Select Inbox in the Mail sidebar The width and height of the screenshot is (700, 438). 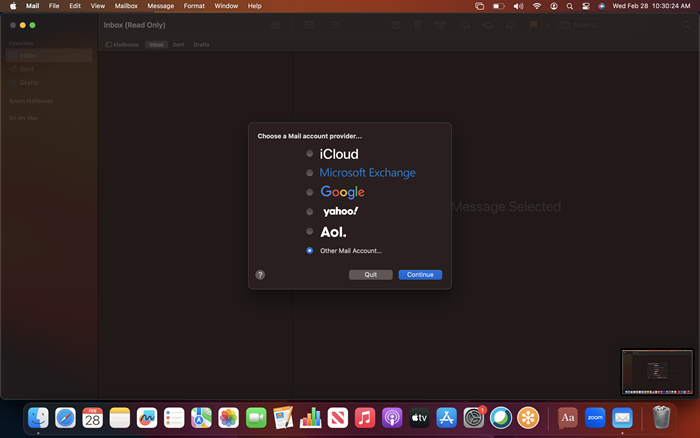point(49,55)
